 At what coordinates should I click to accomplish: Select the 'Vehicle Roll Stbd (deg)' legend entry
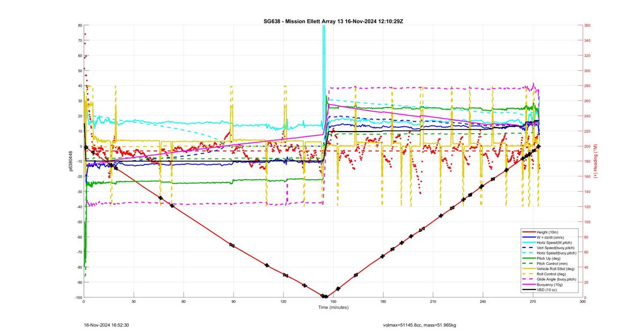click(549, 268)
